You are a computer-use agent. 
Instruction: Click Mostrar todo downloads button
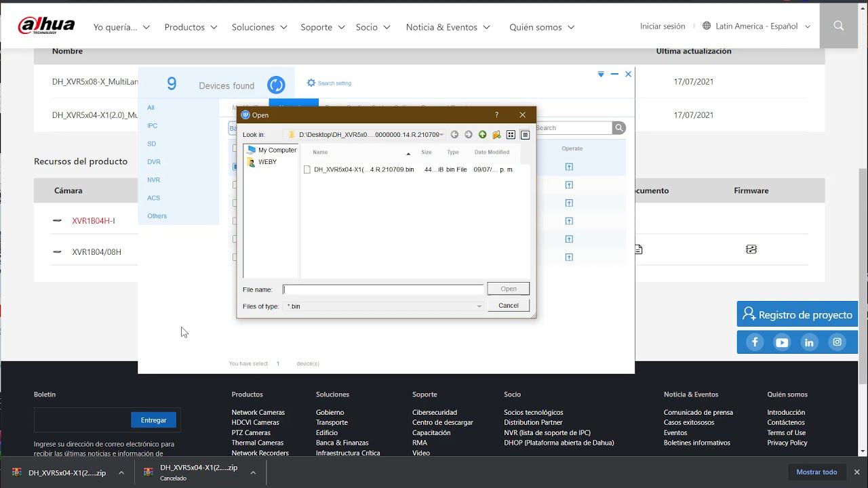coord(816,472)
